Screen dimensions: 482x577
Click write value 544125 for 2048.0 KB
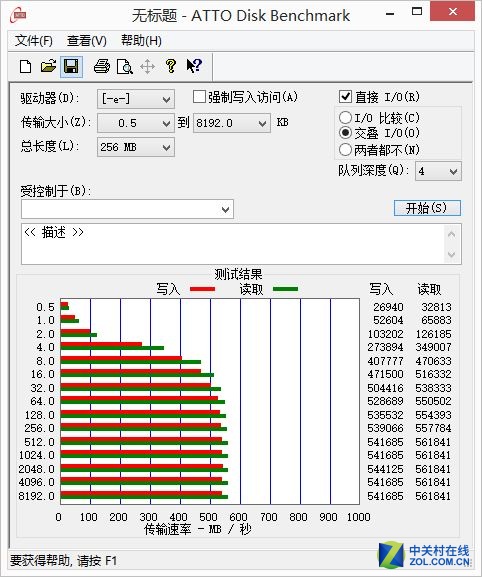click(x=385, y=469)
